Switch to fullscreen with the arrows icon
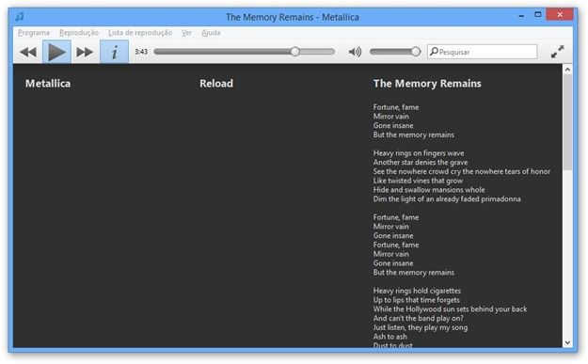 [x=557, y=52]
